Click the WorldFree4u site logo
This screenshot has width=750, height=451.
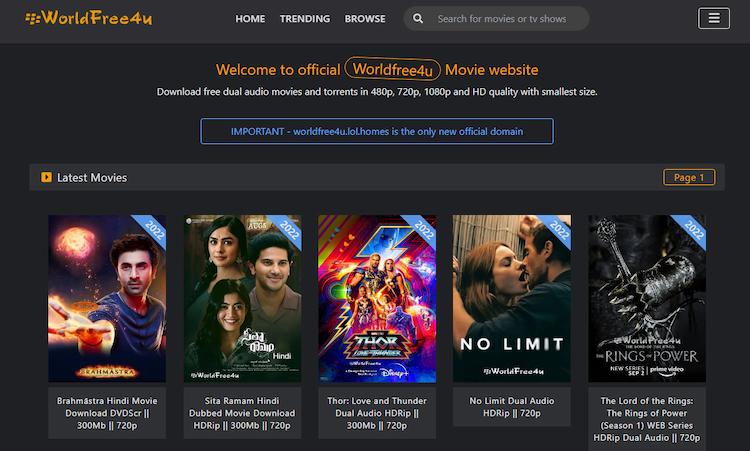(x=89, y=18)
